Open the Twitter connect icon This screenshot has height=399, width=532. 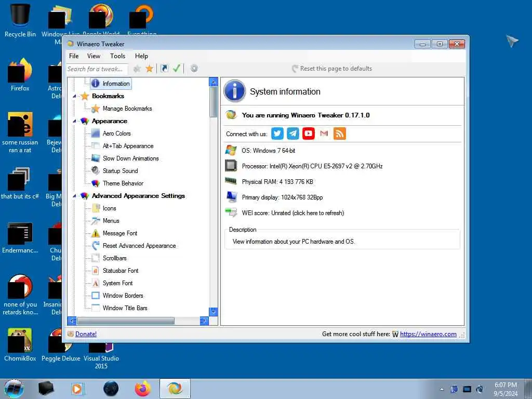[x=277, y=134]
